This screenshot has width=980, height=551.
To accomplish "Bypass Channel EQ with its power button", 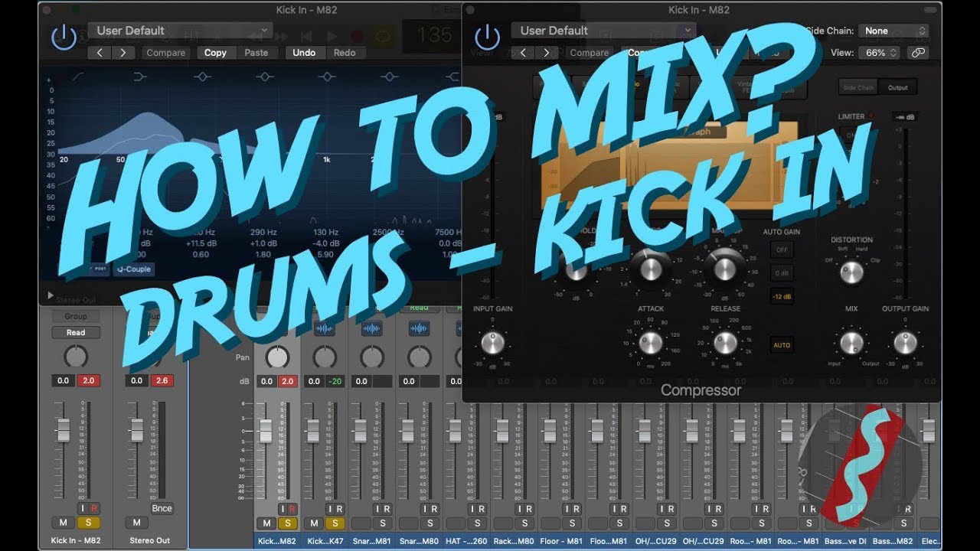I will pyautogui.click(x=64, y=37).
